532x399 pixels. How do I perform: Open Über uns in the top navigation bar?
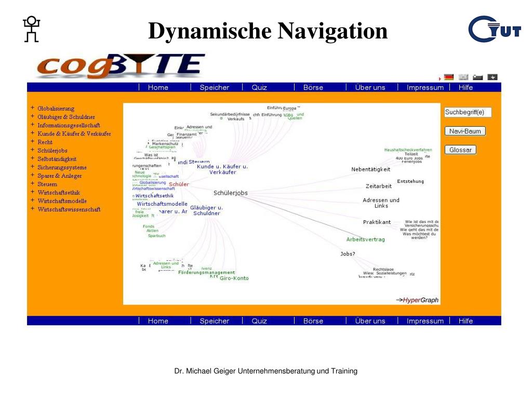[x=370, y=87]
